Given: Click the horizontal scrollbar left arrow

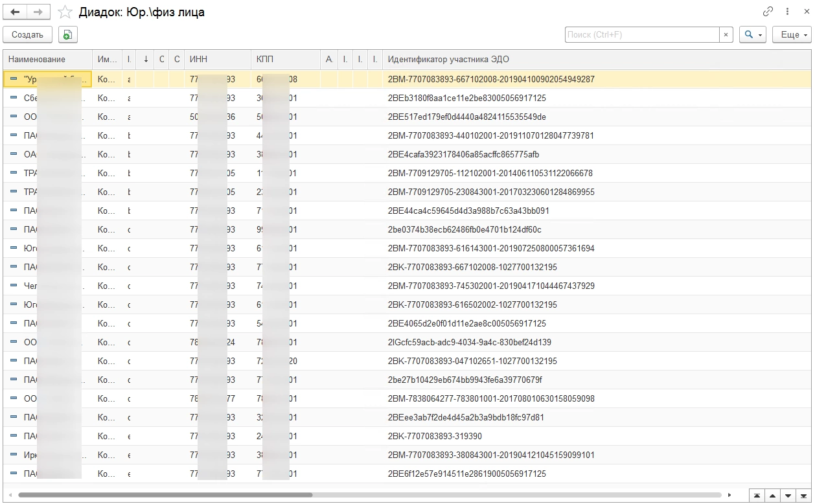Looking at the screenshot, I should click(10, 495).
